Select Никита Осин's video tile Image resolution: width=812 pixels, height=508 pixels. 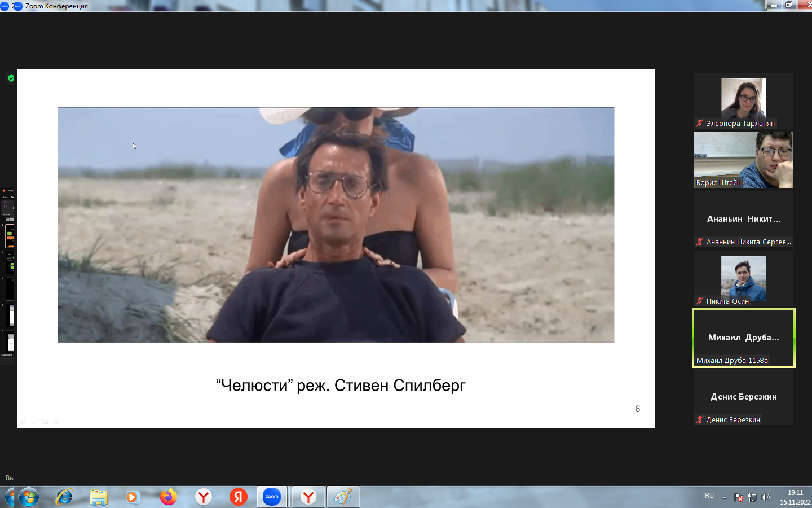coord(743,278)
